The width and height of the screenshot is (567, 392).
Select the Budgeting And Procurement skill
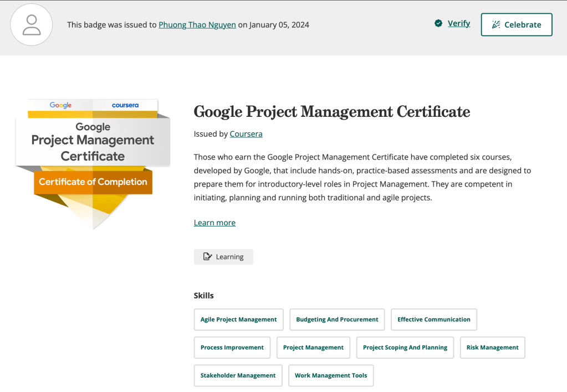pyautogui.click(x=337, y=319)
